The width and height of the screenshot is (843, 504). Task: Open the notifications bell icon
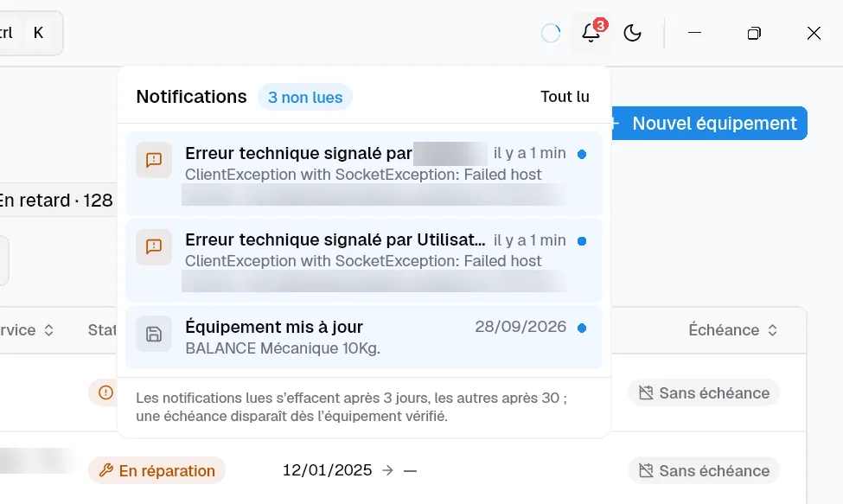(x=591, y=34)
